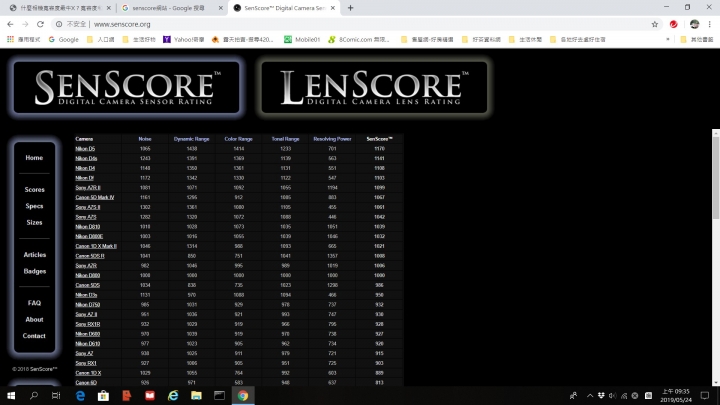This screenshot has height=405, width=720.
Task: Launch Microsoft Edge from taskbar
Action: 80,395
